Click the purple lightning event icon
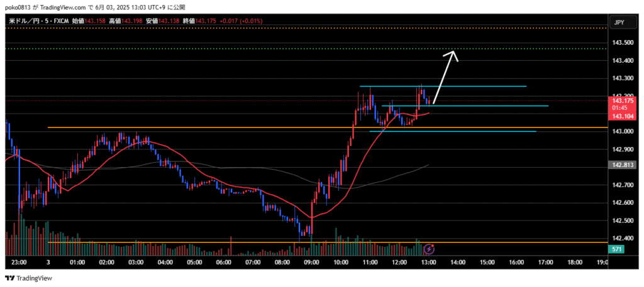 430,249
